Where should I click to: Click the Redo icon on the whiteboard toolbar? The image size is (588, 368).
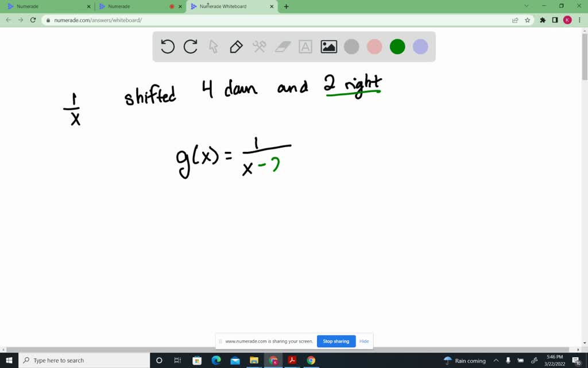[190, 47]
